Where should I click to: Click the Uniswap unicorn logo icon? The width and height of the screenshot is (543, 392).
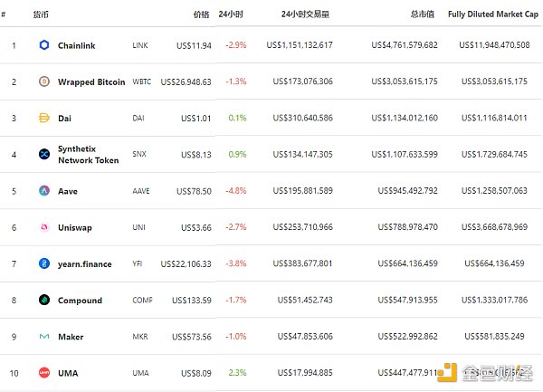(x=44, y=227)
